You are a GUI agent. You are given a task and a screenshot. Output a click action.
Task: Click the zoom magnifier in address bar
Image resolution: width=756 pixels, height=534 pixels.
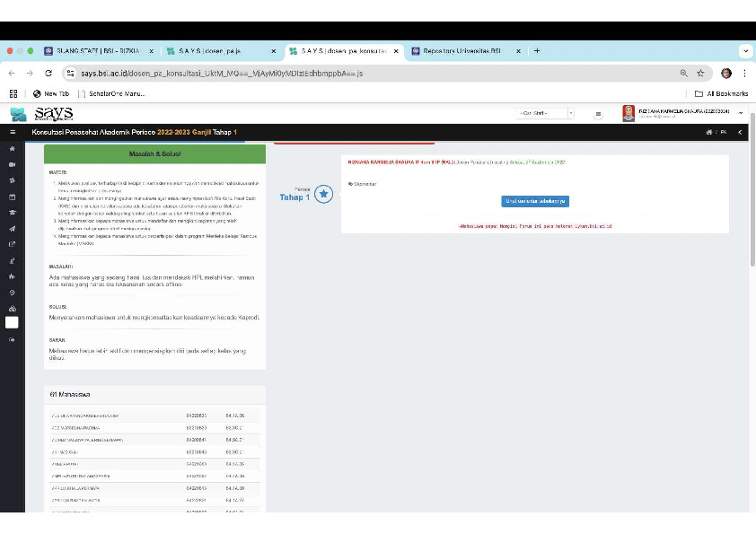pos(683,74)
